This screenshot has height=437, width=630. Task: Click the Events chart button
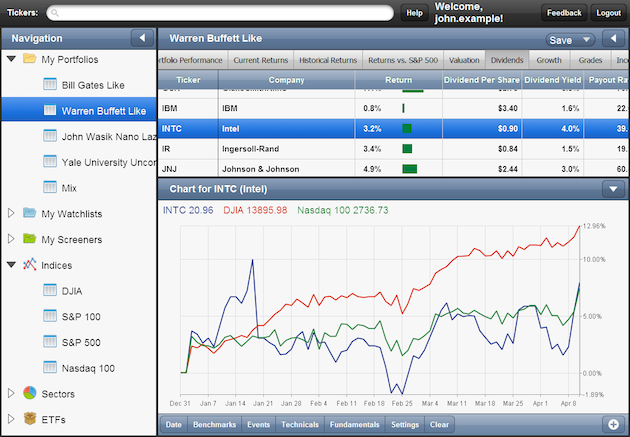pos(258,425)
